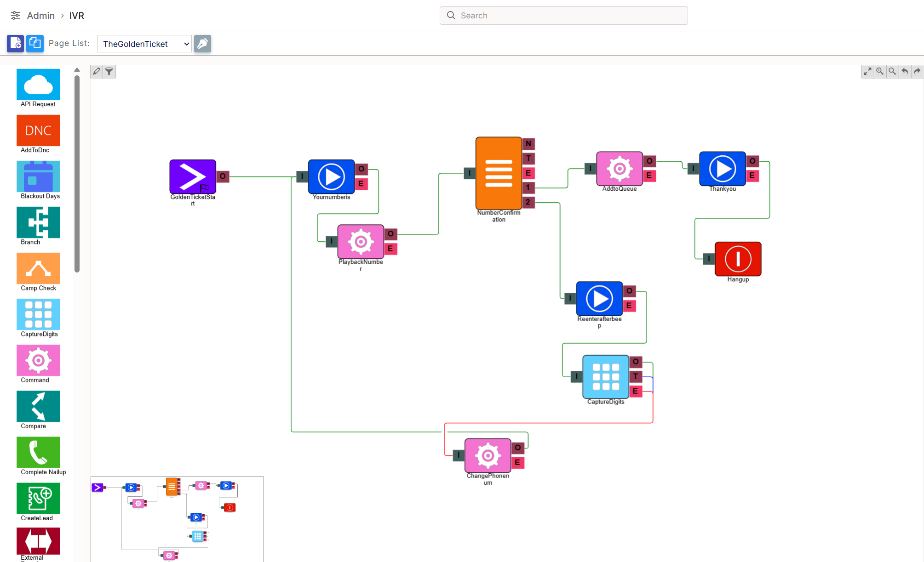Click the E port of Yournumberis

coord(361,183)
